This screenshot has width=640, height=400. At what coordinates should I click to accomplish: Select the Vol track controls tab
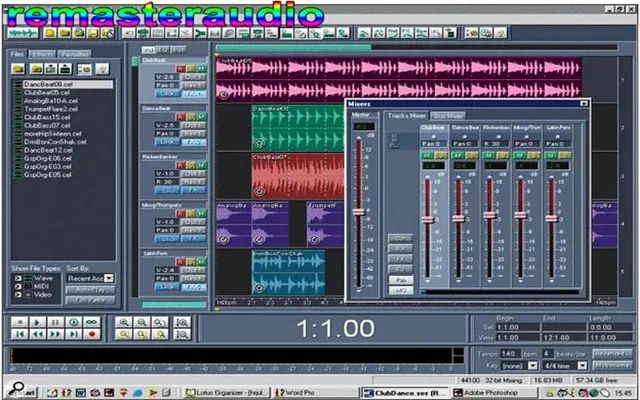click(x=148, y=50)
